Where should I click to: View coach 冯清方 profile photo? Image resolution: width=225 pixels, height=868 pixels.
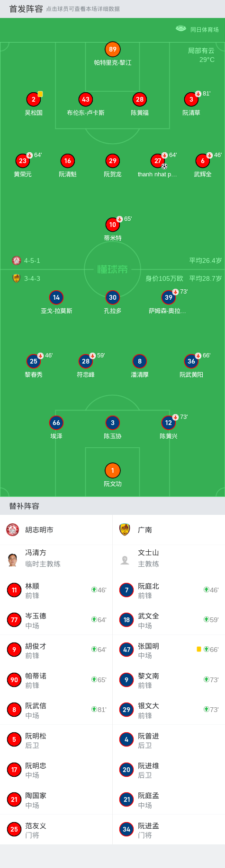(x=13, y=560)
